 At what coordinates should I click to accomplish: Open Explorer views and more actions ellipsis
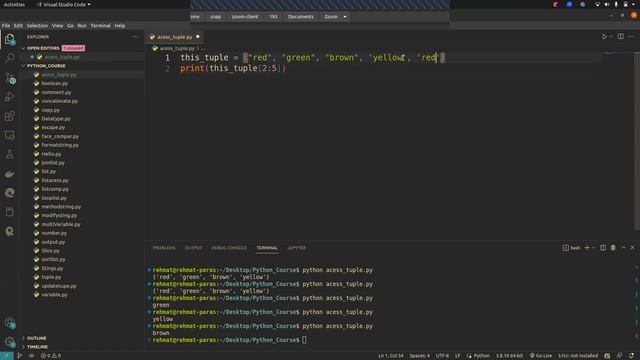pyautogui.click(x=135, y=37)
